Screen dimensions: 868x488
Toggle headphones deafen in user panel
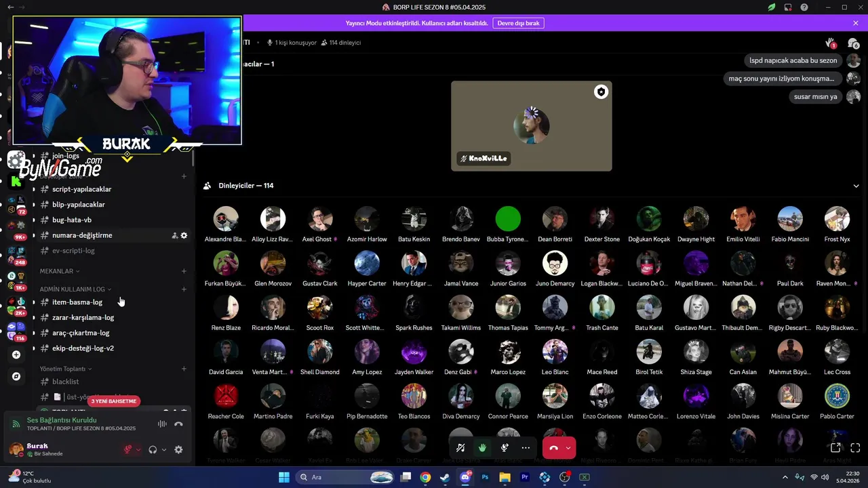click(x=153, y=449)
